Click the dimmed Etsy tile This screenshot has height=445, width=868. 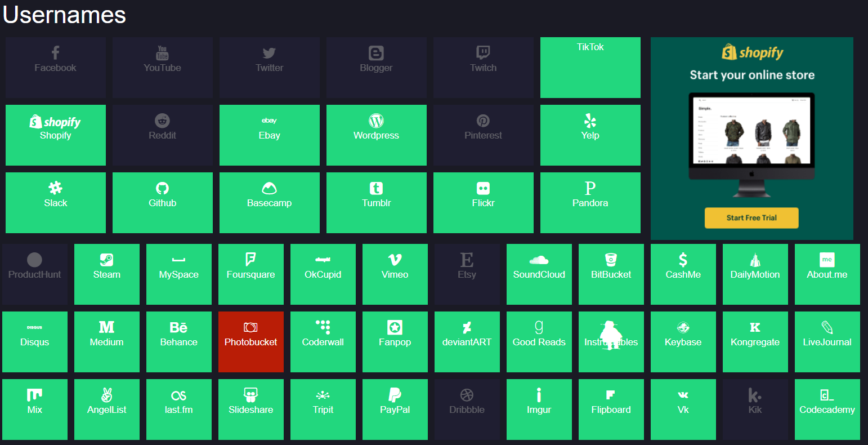[467, 274]
